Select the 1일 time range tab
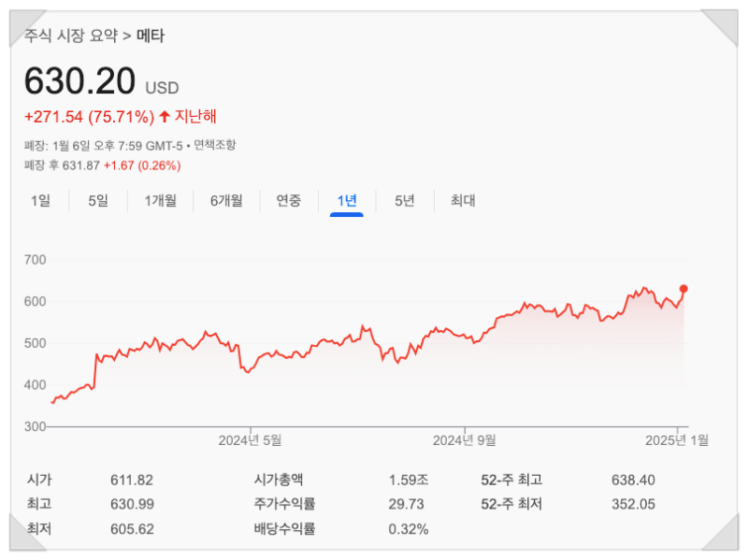 (x=40, y=200)
